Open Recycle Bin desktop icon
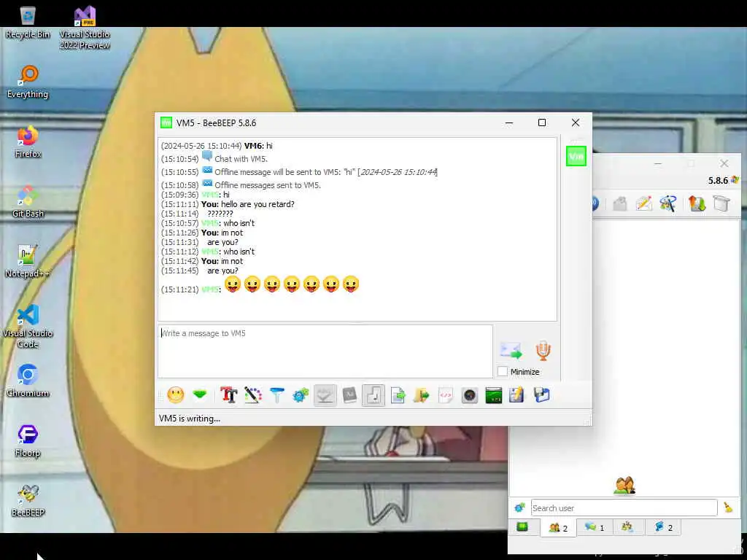Image resolution: width=747 pixels, height=560 pixels. coord(28,23)
